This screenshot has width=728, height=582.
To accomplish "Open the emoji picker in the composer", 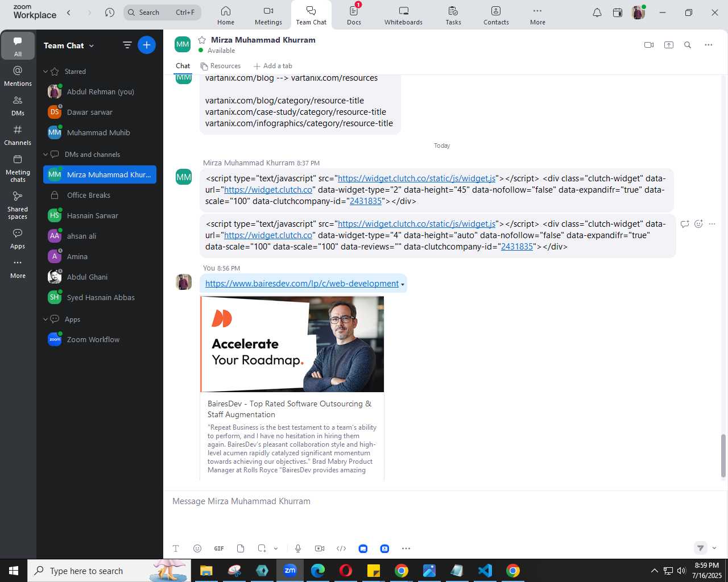I will [x=197, y=548].
